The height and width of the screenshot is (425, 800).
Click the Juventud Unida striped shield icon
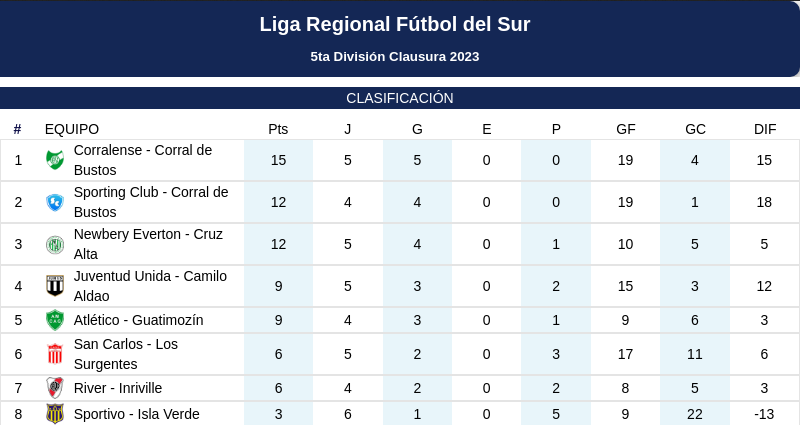pos(55,286)
